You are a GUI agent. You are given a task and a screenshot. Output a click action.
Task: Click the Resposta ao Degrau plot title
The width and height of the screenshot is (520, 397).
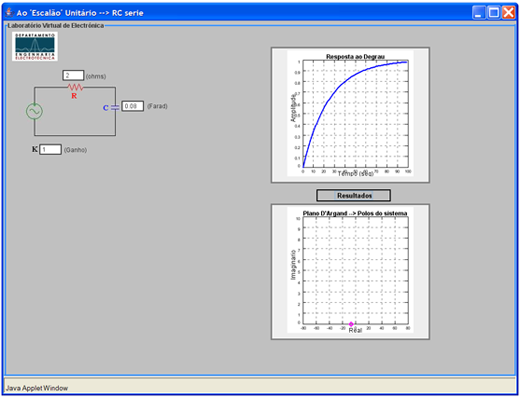point(355,56)
